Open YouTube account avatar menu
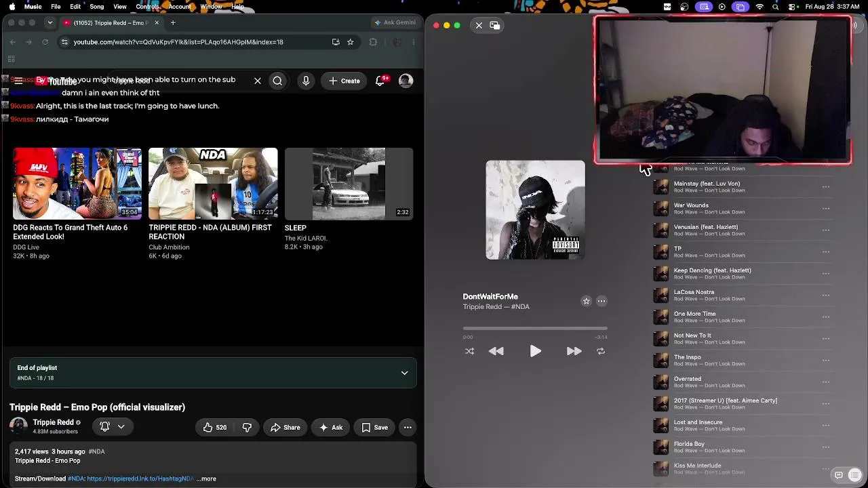This screenshot has height=488, width=868. point(406,81)
